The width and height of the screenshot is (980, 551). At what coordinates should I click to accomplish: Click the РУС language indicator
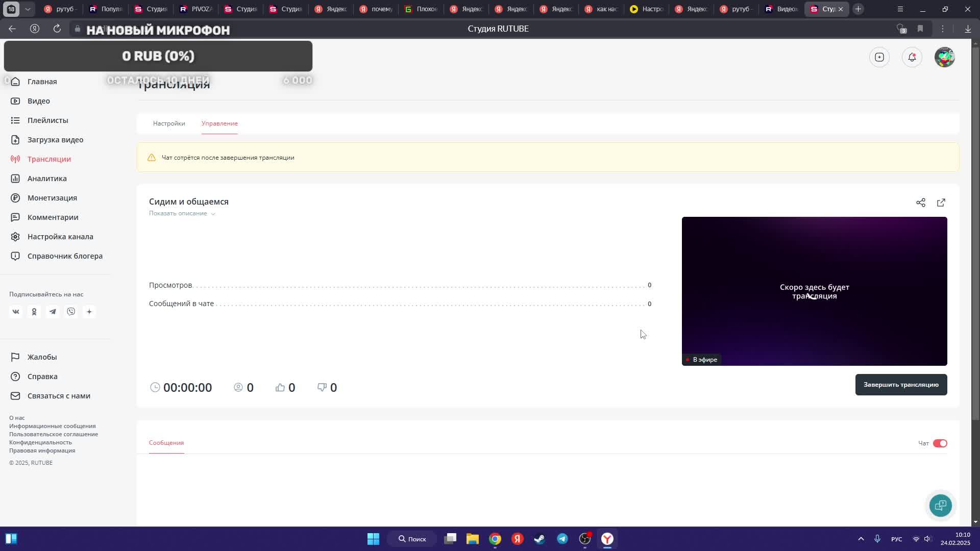point(896,539)
